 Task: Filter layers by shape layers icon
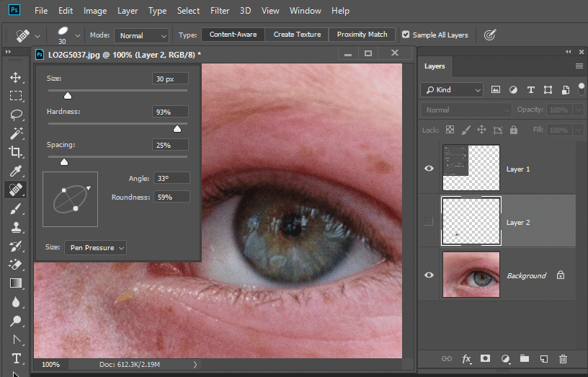(x=548, y=89)
